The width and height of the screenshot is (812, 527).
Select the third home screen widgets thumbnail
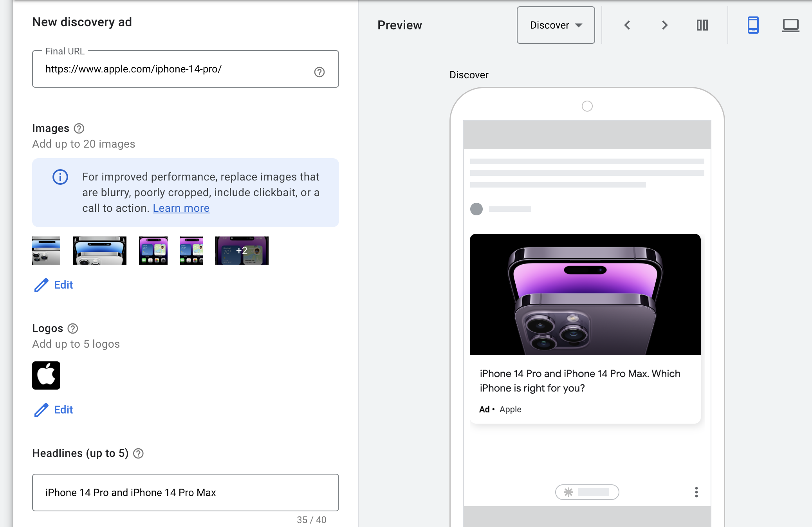coord(153,251)
